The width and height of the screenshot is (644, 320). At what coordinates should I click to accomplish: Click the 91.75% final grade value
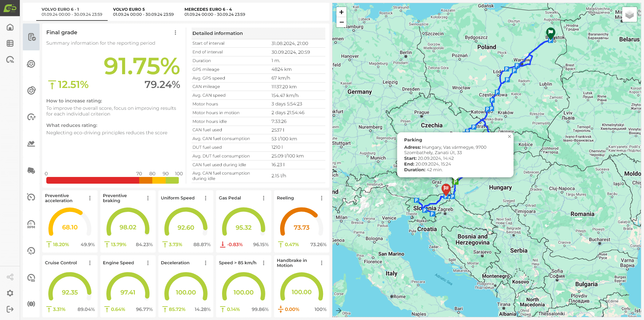tap(142, 66)
